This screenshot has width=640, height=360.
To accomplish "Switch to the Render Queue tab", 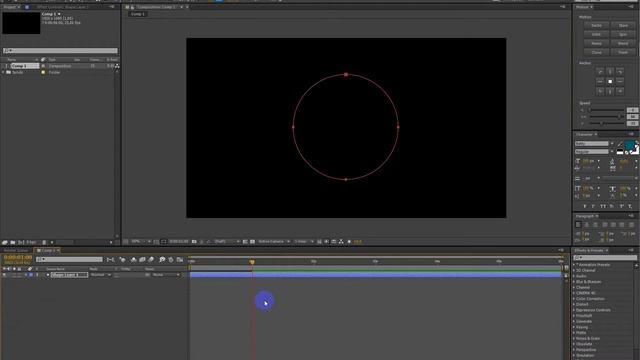I will 16,250.
